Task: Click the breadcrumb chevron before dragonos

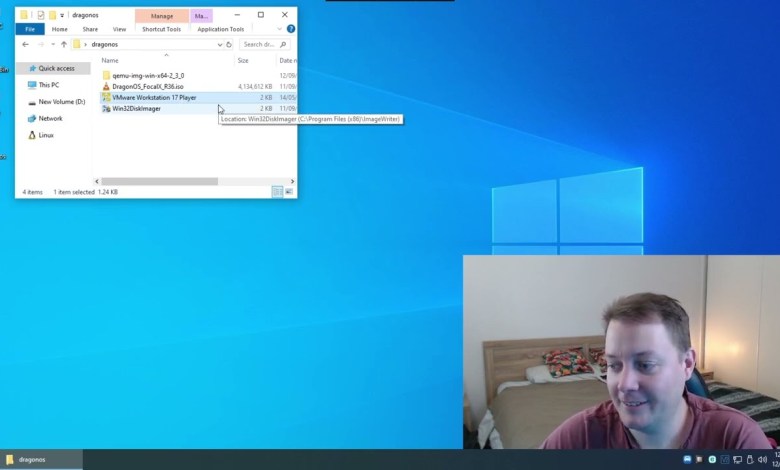Action: [86, 44]
